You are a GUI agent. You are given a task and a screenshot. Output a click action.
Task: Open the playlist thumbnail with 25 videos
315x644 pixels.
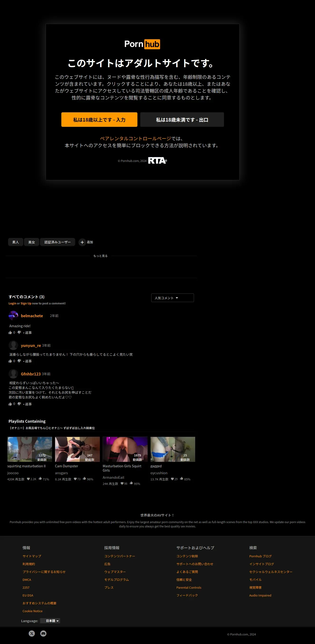coord(173,449)
